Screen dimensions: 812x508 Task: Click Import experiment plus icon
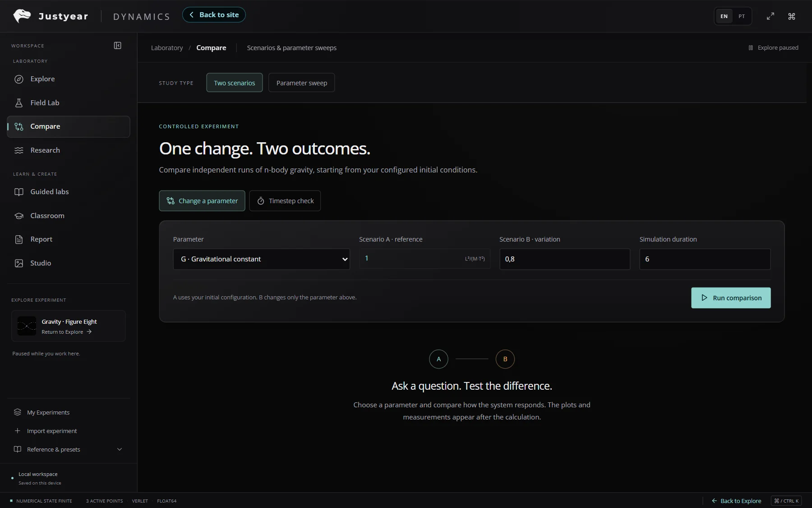click(18, 431)
